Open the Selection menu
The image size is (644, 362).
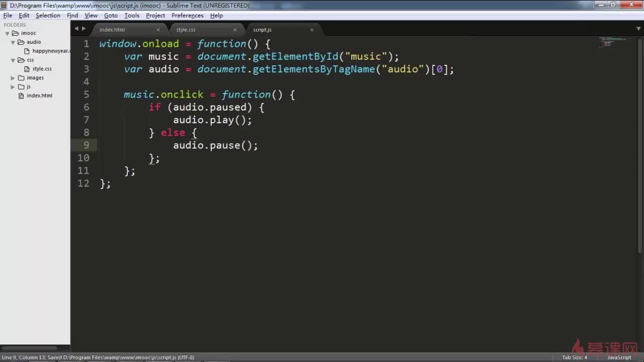coord(48,16)
